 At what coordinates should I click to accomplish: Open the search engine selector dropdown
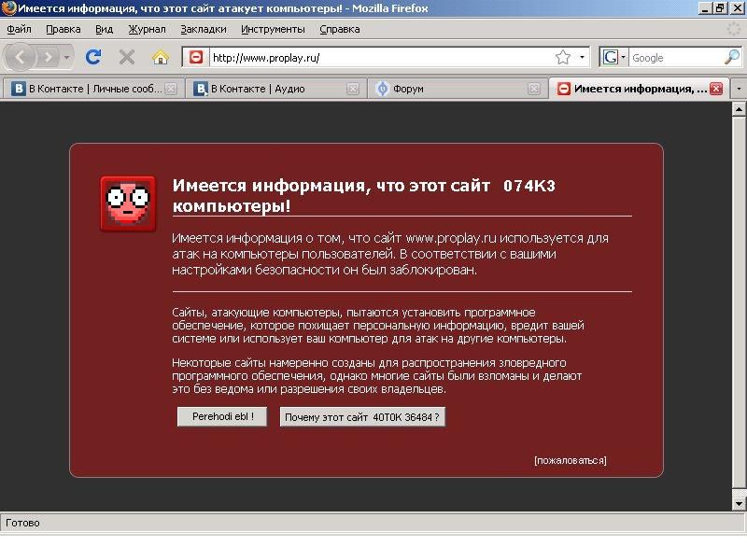[x=613, y=58]
